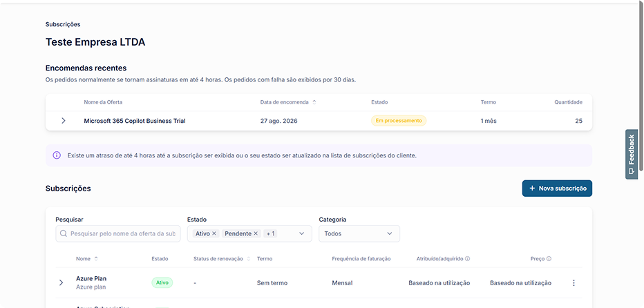Click the Nova subscrição button

557,188
